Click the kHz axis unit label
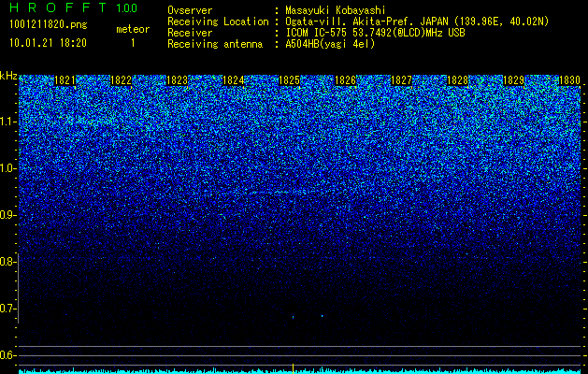The width and height of the screenshot is (588, 374). coord(8,76)
